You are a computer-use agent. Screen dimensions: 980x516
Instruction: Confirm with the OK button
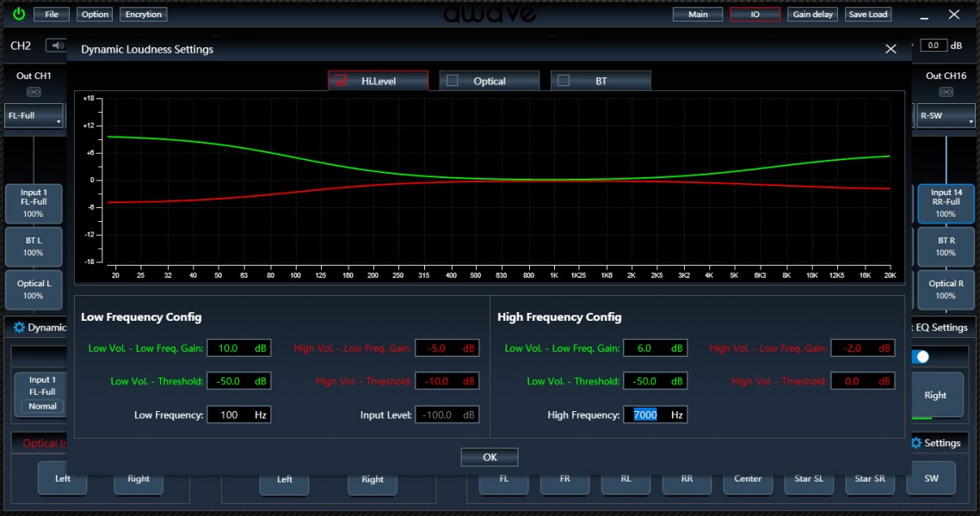[490, 458]
